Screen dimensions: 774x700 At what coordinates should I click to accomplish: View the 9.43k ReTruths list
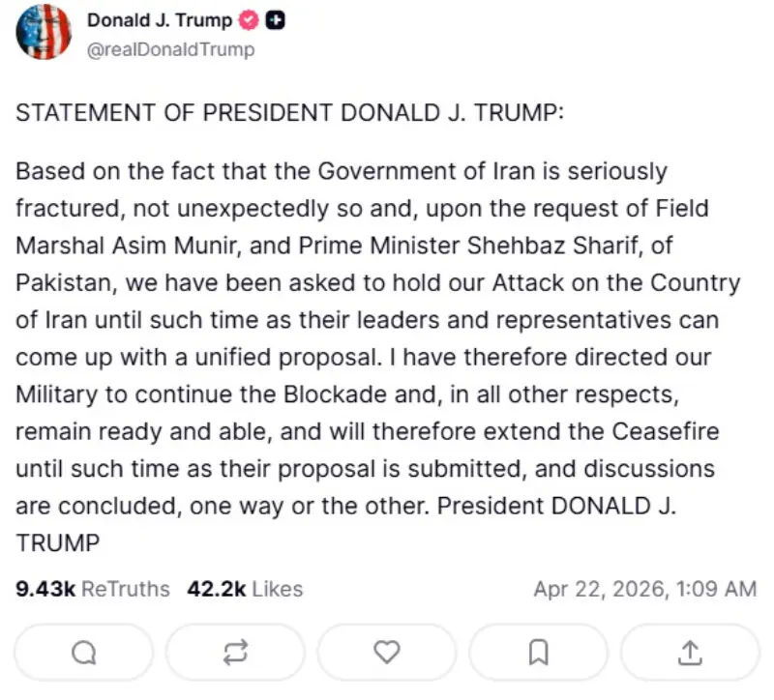point(93,589)
